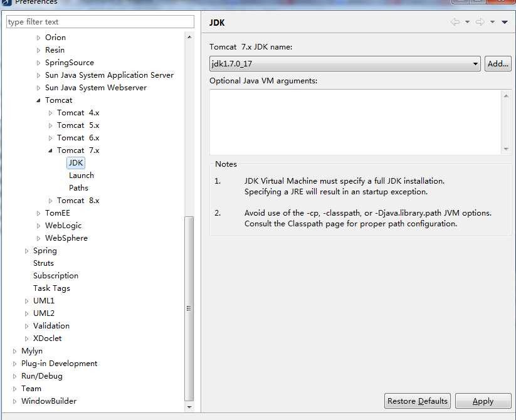
Task: Expand the Mylyn node
Action: click(15, 351)
